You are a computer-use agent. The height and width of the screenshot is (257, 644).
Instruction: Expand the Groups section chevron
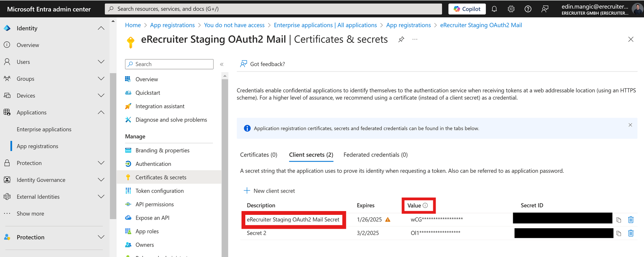(x=101, y=78)
